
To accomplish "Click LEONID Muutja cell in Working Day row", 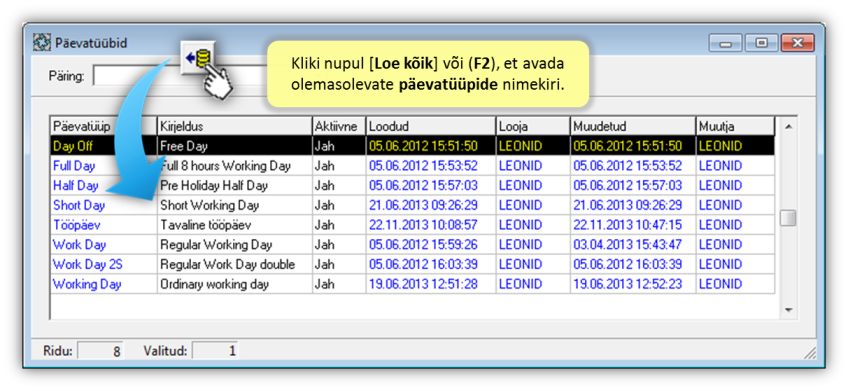I will [736, 284].
